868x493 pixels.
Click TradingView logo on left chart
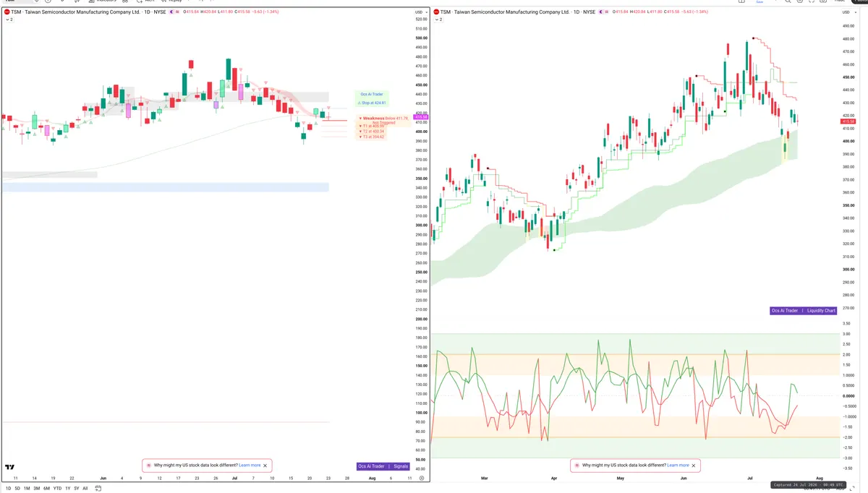coord(10,467)
